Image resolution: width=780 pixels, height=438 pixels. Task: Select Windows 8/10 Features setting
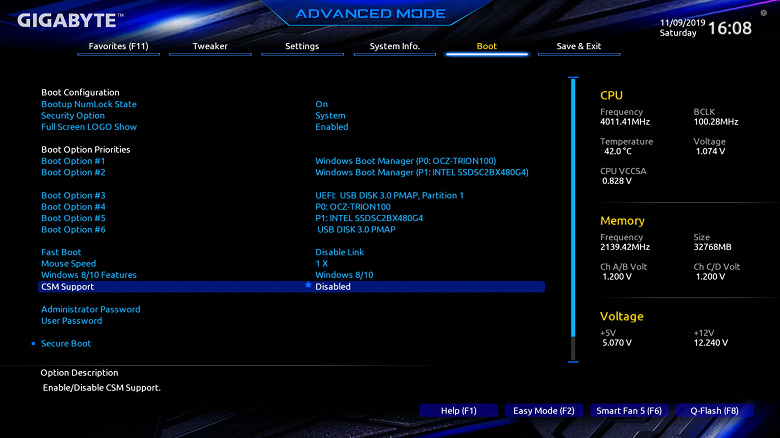(89, 275)
